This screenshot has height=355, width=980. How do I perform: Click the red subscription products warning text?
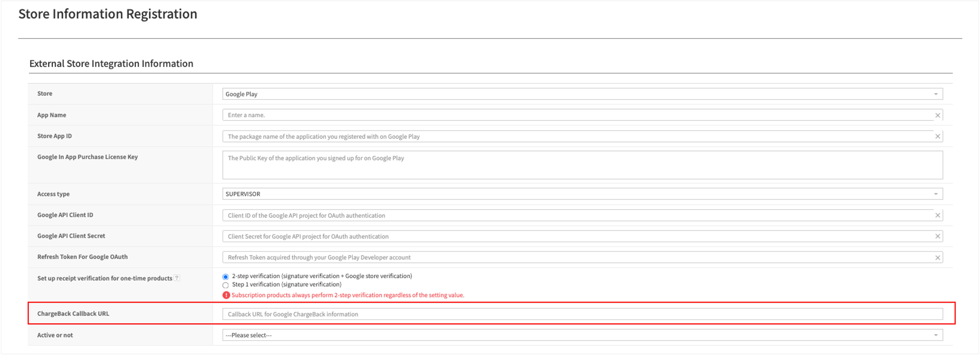(x=348, y=295)
